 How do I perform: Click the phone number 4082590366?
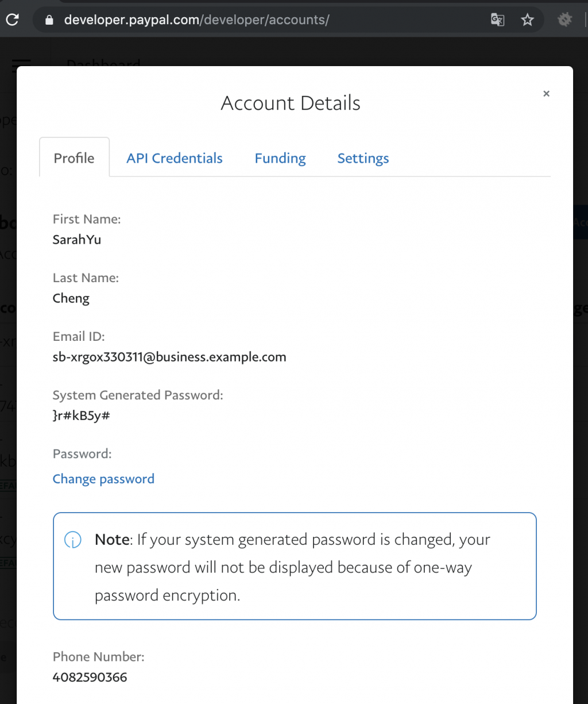(x=90, y=677)
